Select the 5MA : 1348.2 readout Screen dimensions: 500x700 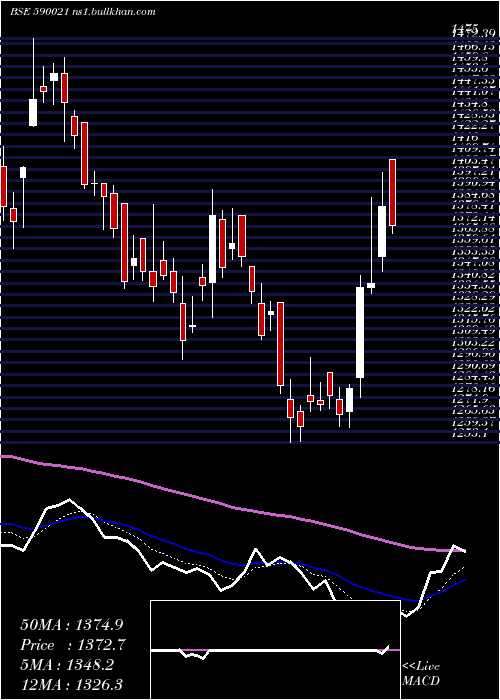[67, 665]
